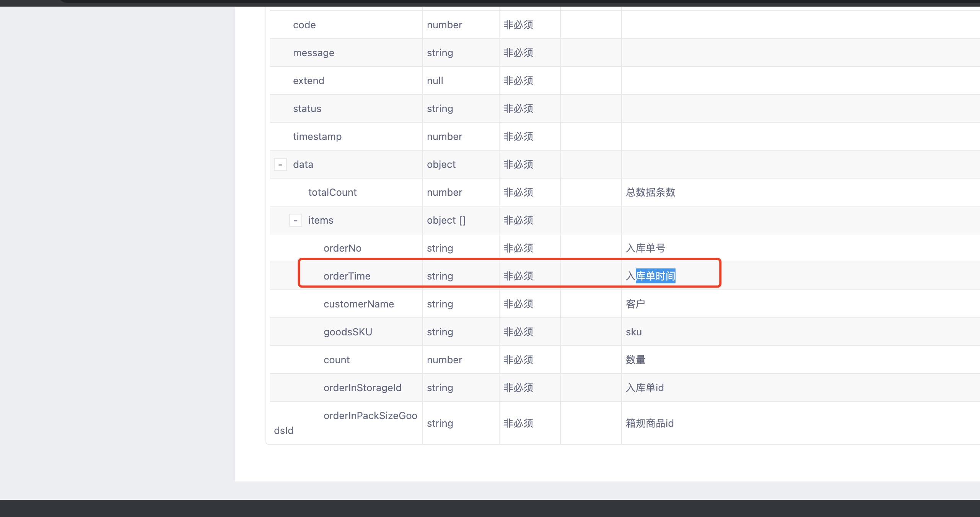Click the code field name

304,25
